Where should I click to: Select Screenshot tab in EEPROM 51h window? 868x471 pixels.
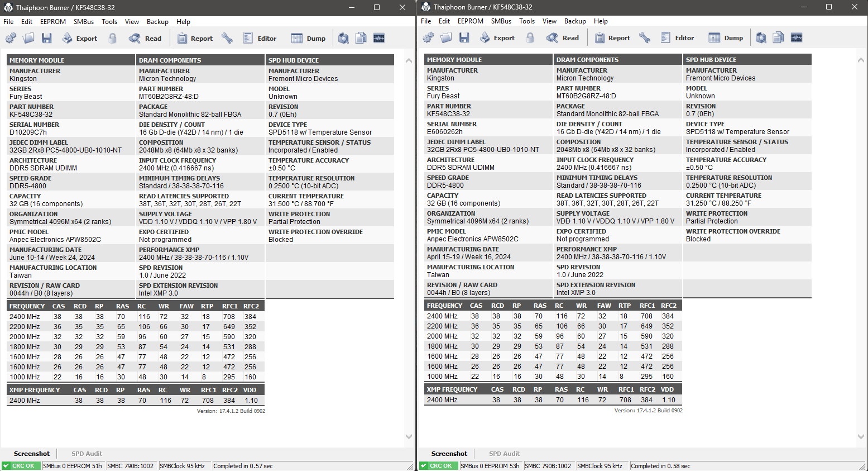tap(32, 454)
